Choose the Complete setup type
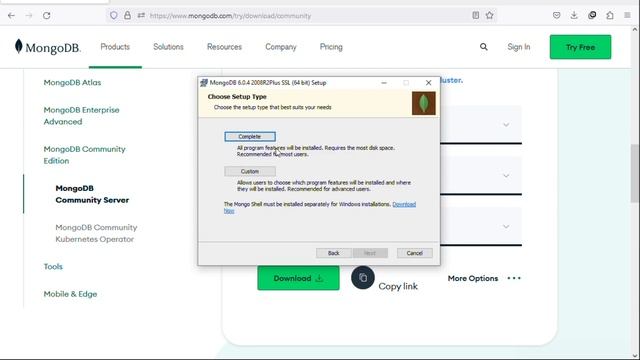The width and height of the screenshot is (640, 360). (x=250, y=137)
